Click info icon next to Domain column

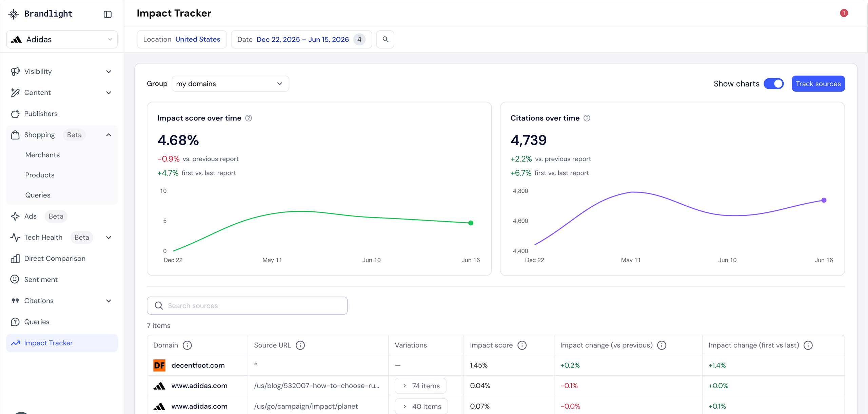click(x=187, y=345)
